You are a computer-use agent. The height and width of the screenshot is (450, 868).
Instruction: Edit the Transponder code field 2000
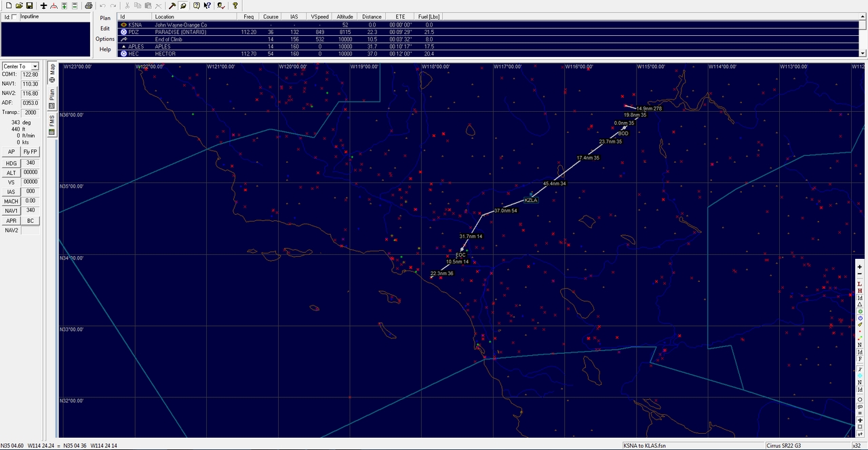click(x=31, y=112)
